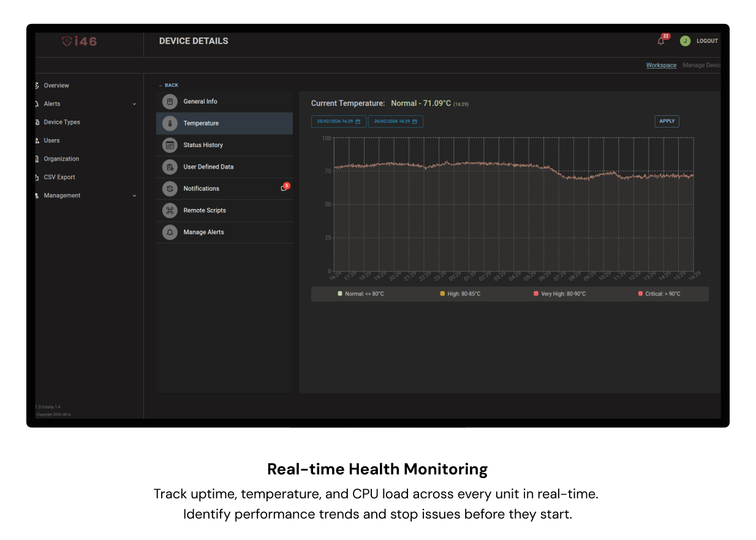Image resolution: width=756 pixels, height=540 pixels.
Task: Expand the Alerts sidebar submenu chevron
Action: pyautogui.click(x=134, y=104)
